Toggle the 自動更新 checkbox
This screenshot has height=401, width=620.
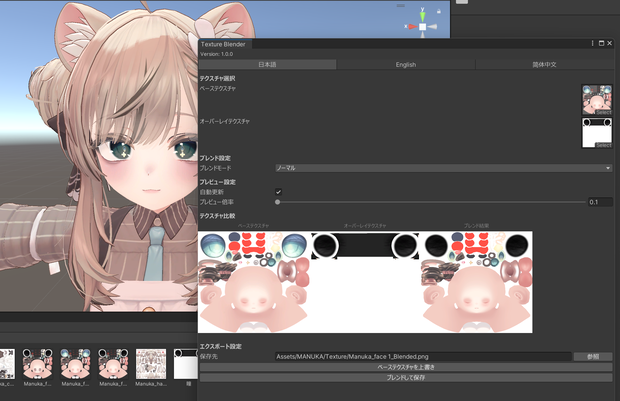click(278, 192)
